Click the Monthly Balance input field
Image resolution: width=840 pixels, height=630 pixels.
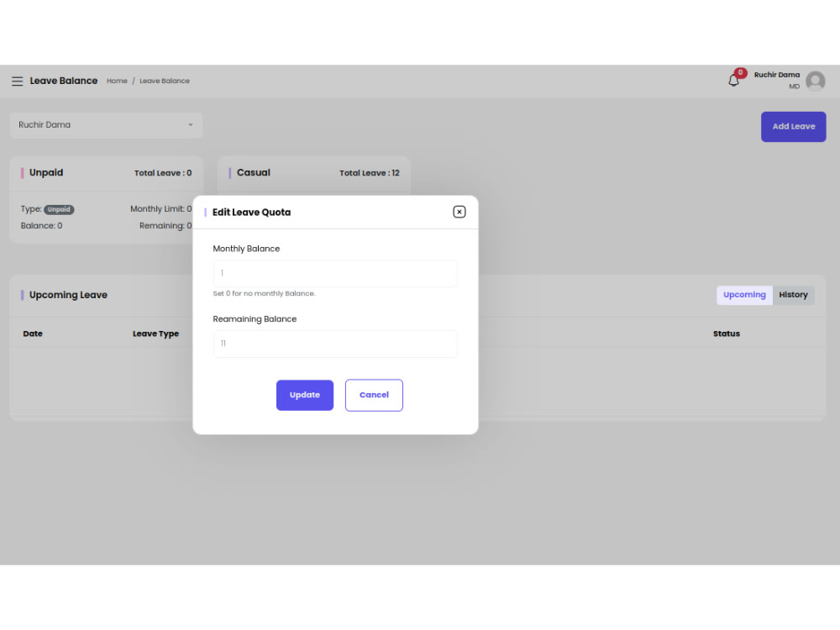click(x=335, y=273)
